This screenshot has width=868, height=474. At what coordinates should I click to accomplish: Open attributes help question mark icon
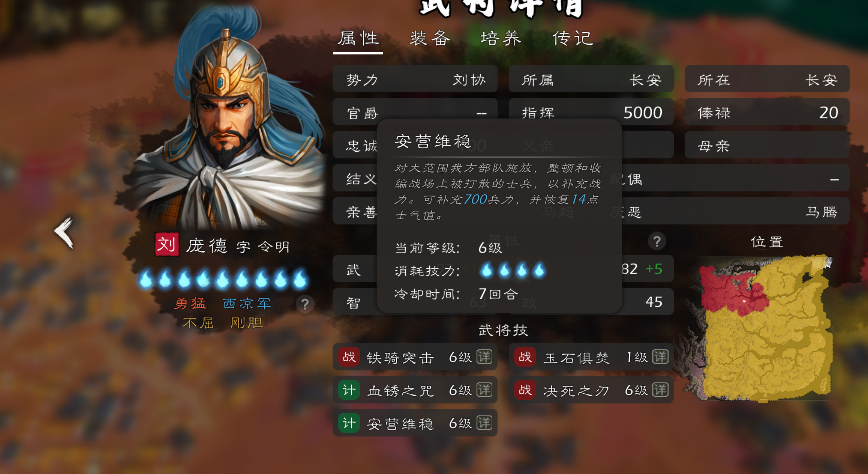[657, 241]
